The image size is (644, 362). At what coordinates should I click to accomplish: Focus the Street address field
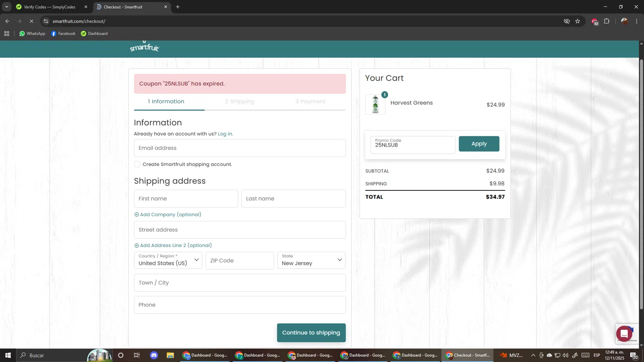point(240,230)
